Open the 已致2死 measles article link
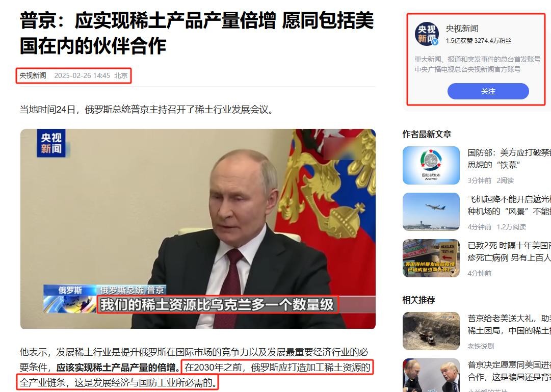The width and height of the screenshot is (551, 392). click(509, 251)
